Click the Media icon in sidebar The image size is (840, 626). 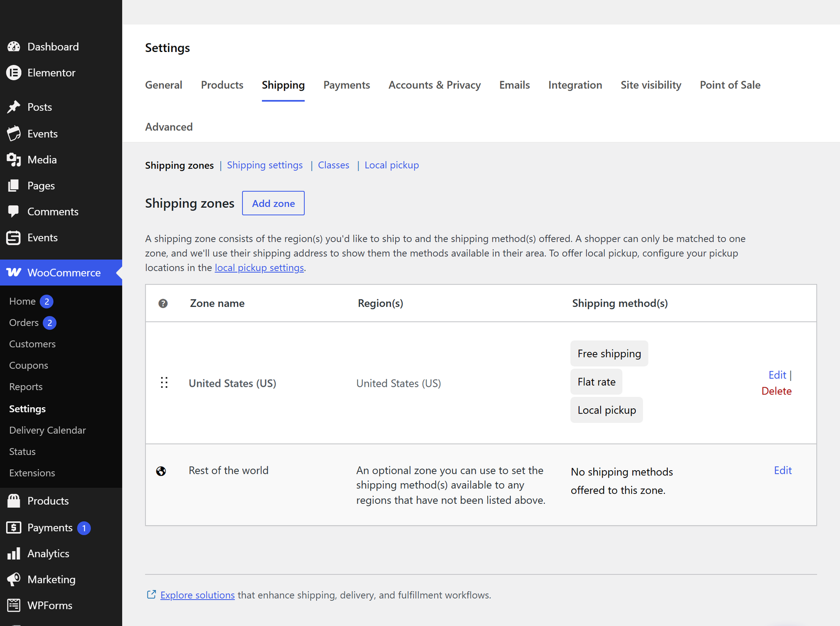14,160
